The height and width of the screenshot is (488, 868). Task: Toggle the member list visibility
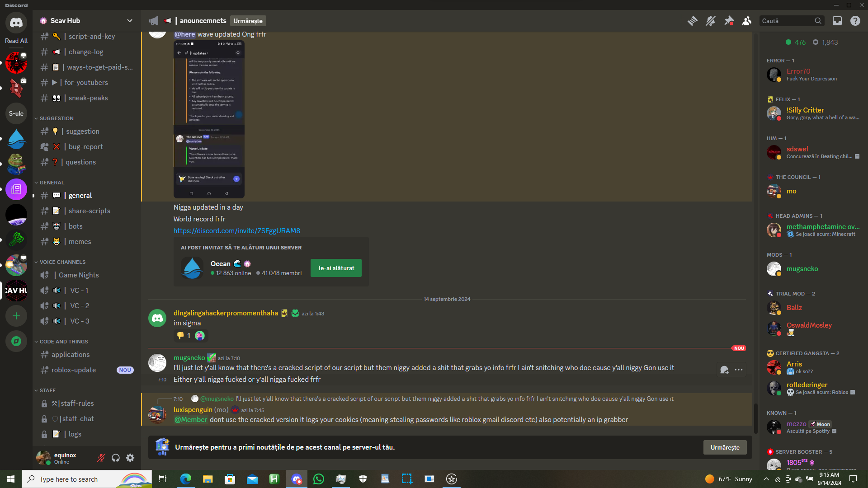point(747,21)
